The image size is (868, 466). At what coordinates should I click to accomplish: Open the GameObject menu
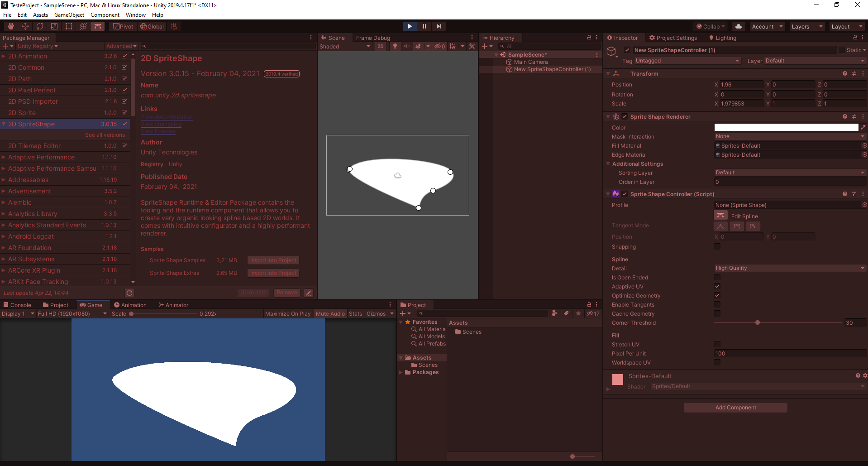click(69, 15)
